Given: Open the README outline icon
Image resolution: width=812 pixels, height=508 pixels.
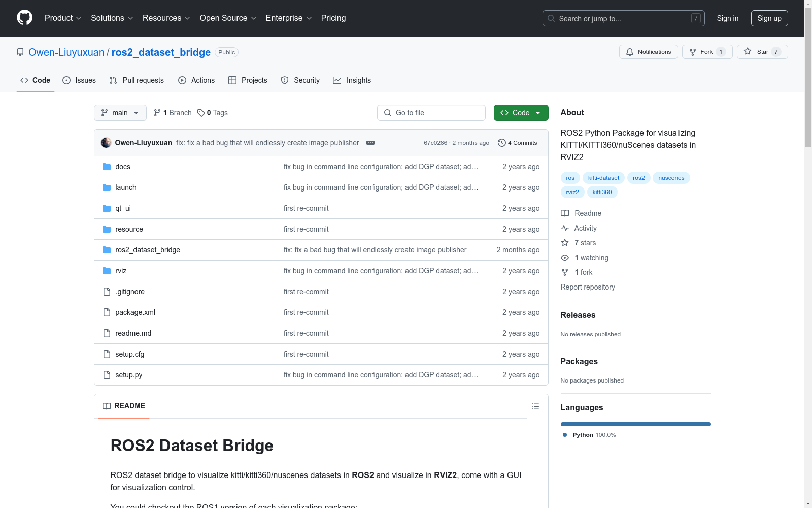Looking at the screenshot, I should point(535,406).
